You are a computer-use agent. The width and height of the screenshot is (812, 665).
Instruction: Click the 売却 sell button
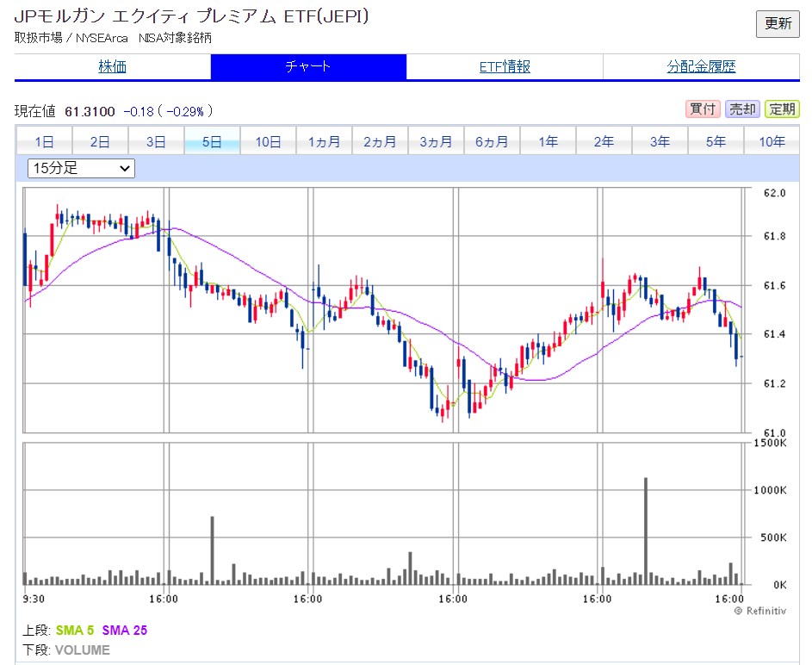[742, 109]
